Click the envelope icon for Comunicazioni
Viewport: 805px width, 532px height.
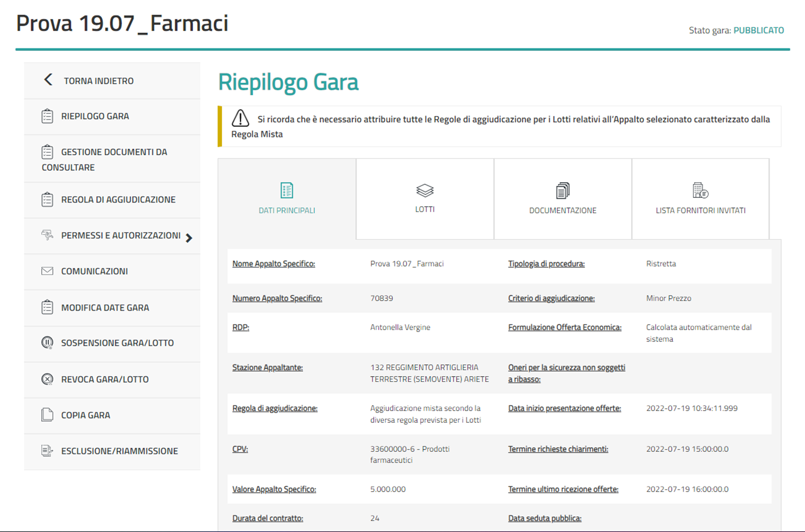tap(47, 271)
